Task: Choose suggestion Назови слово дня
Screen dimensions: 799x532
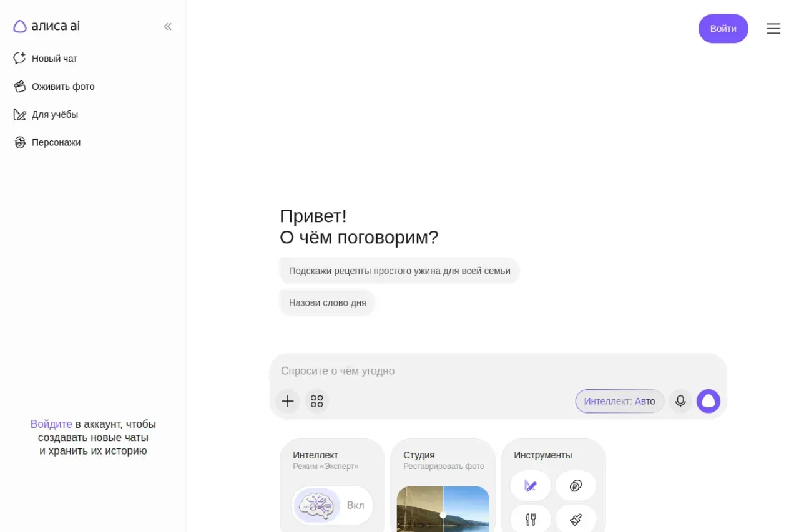Action: click(327, 303)
